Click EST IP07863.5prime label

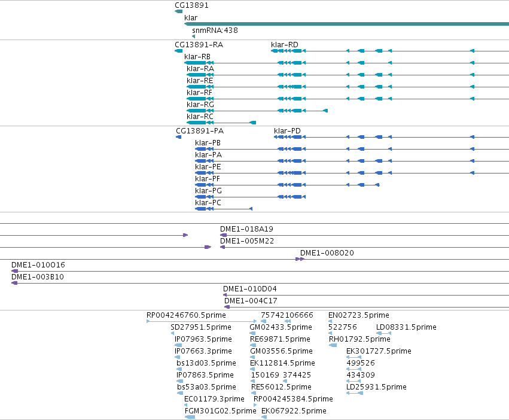pyautogui.click(x=205, y=375)
